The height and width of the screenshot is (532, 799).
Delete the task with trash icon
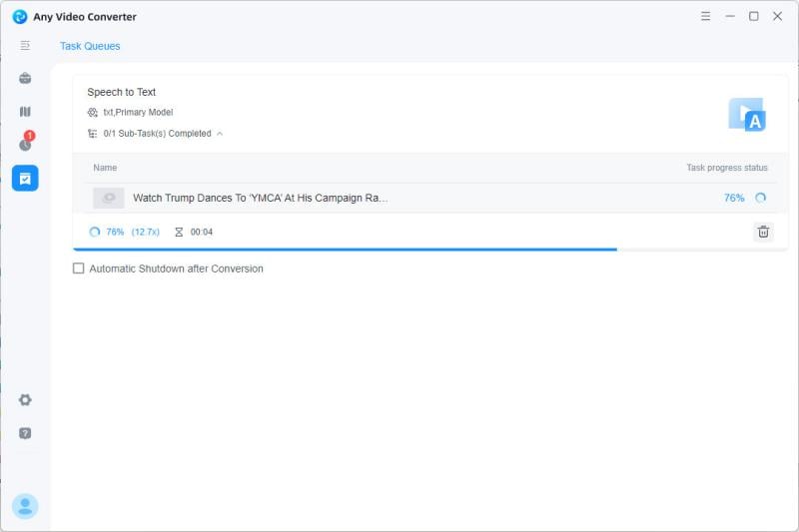click(763, 233)
